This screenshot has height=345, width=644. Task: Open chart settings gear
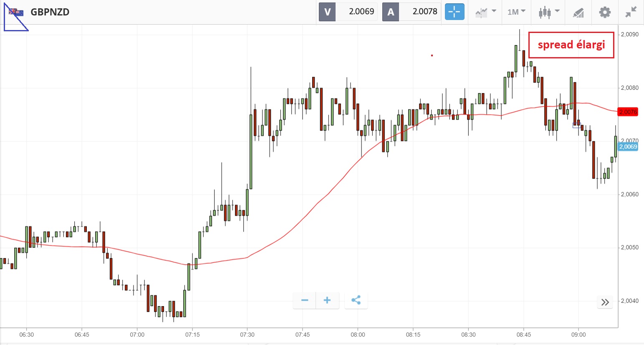[x=605, y=12]
